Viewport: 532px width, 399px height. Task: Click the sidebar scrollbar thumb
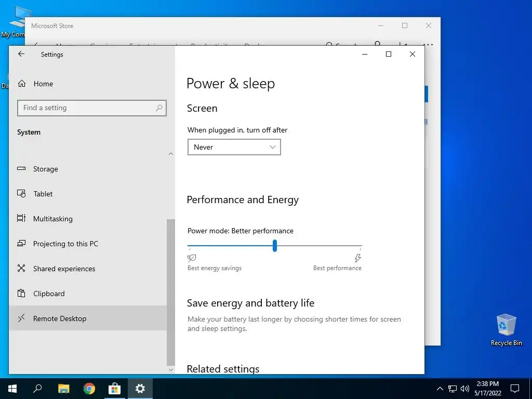pos(171,292)
